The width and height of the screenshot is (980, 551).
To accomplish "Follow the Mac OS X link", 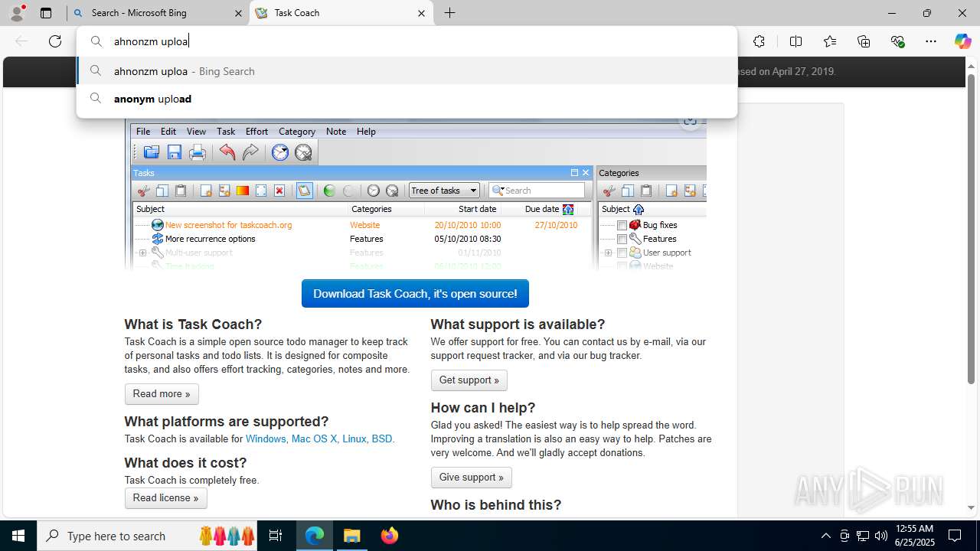I will click(314, 439).
